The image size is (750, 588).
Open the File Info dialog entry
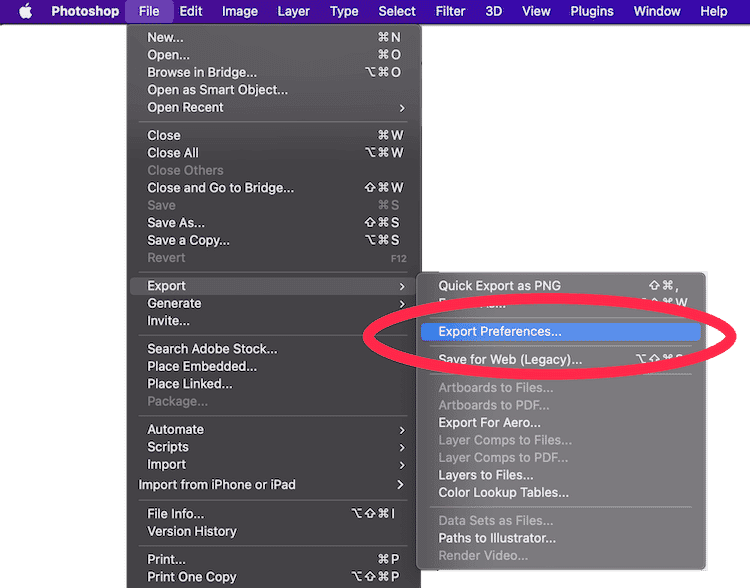pos(176,514)
